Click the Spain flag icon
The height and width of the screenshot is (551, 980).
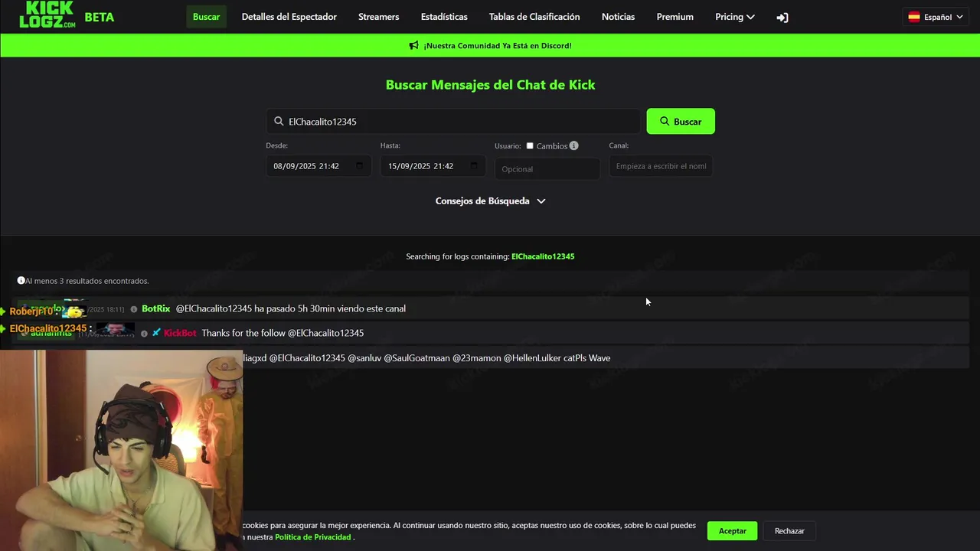[914, 17]
